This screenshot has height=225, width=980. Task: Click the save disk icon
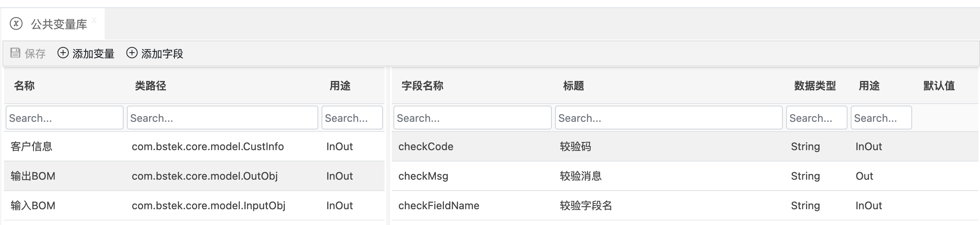point(15,53)
